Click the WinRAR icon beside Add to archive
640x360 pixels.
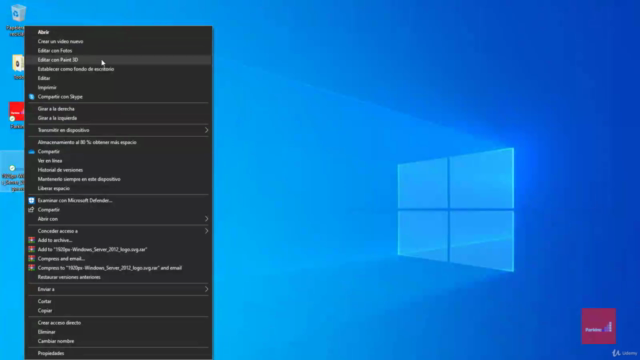point(31,240)
